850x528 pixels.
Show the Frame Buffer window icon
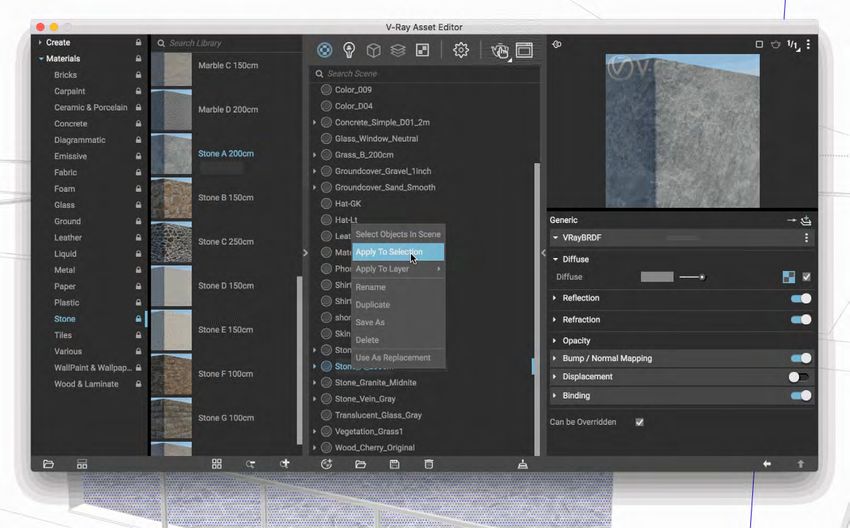point(524,50)
